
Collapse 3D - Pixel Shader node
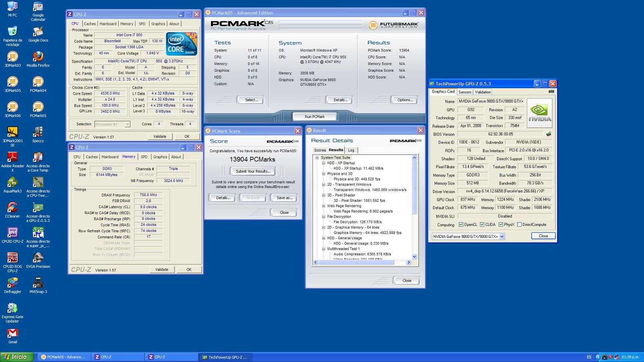click(324, 195)
